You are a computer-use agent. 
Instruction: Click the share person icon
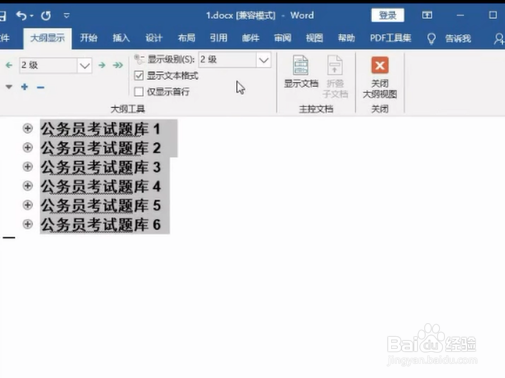point(499,39)
